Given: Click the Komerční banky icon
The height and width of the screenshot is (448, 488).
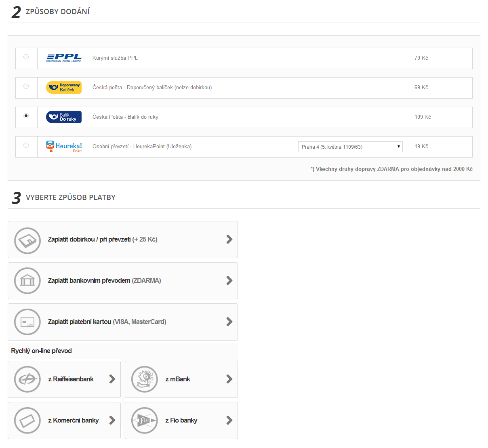Looking at the screenshot, I should [x=27, y=421].
